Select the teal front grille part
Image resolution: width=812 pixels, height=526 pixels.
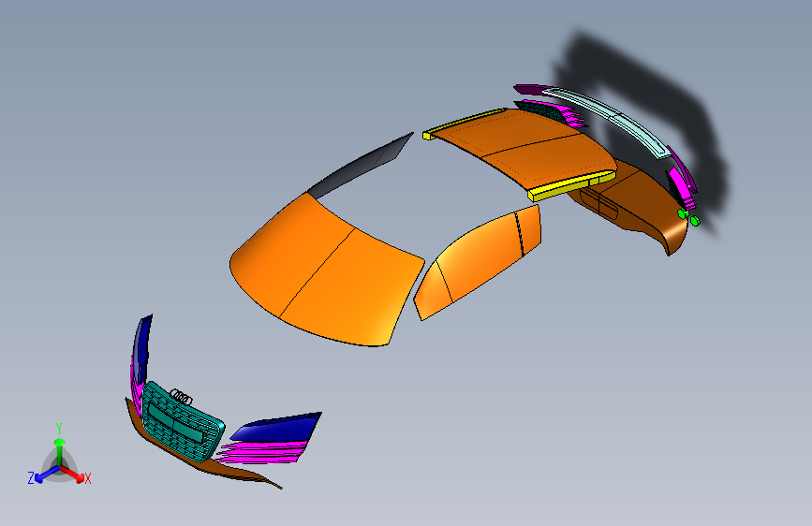tap(183, 422)
